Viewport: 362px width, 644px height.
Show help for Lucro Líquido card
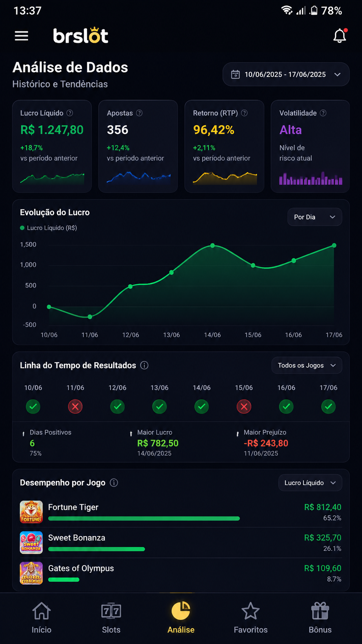[x=70, y=113]
